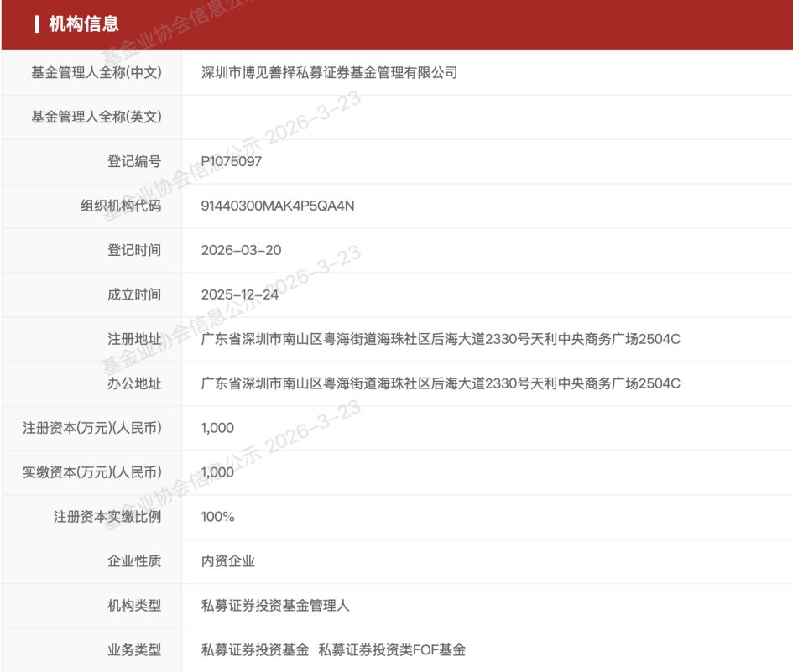Click the 注册地址 address value
This screenshot has width=793, height=672.
point(441,340)
